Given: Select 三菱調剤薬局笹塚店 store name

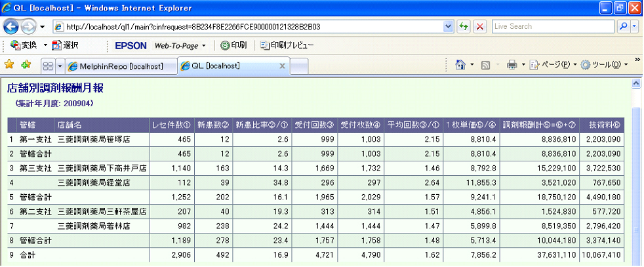Looking at the screenshot, I should [94, 140].
